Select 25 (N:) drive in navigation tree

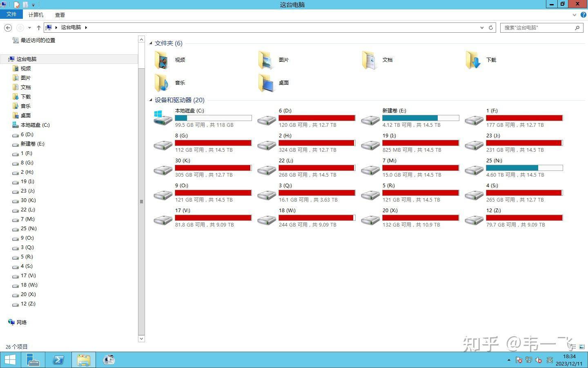29,229
